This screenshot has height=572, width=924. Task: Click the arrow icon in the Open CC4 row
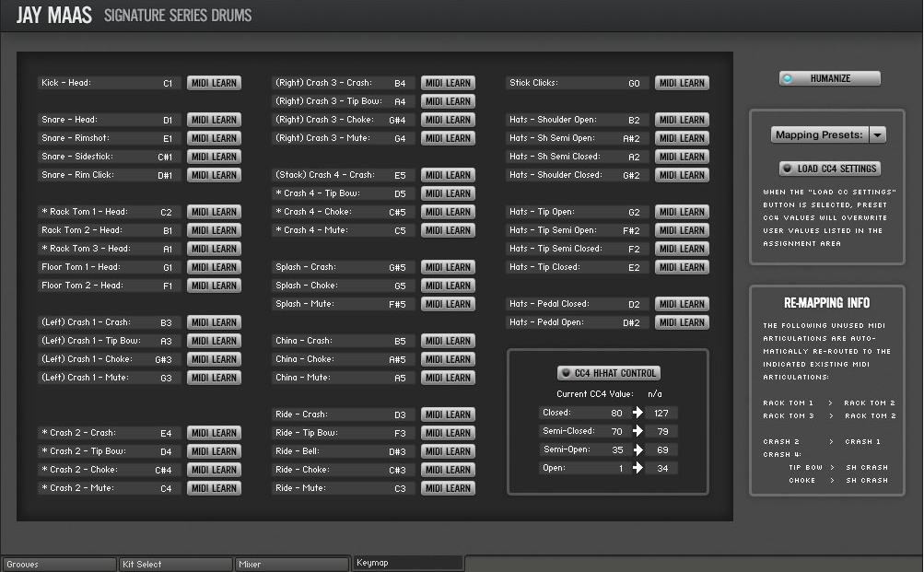click(637, 468)
